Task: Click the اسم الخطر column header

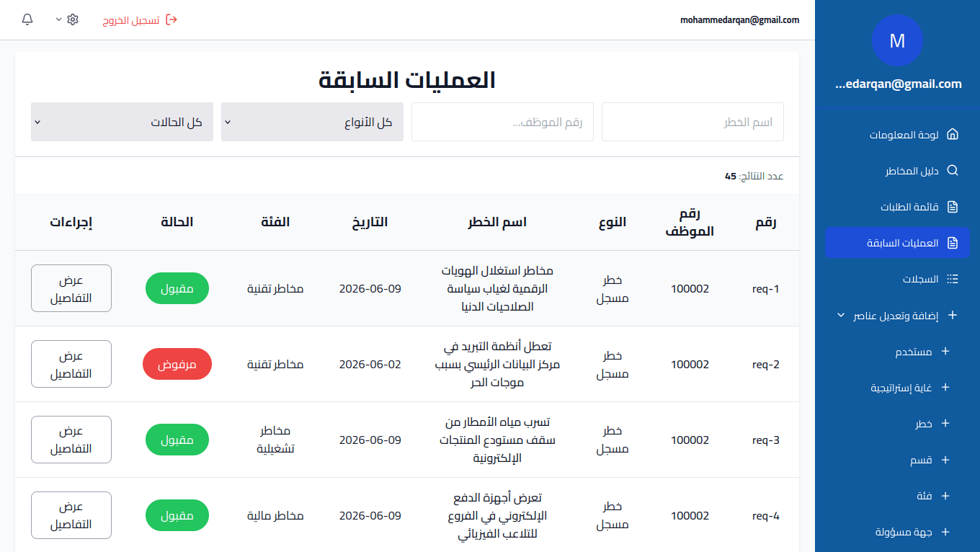Action: [x=497, y=222]
